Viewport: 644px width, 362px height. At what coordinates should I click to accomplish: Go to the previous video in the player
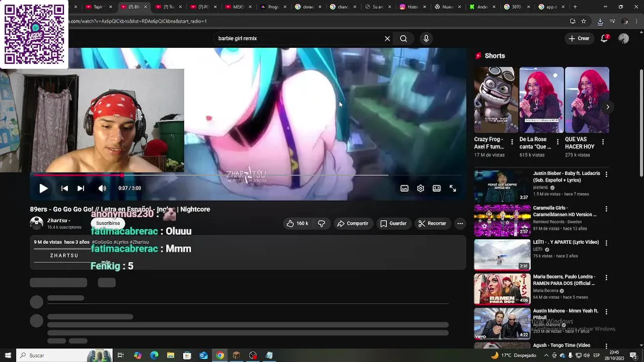click(64, 189)
